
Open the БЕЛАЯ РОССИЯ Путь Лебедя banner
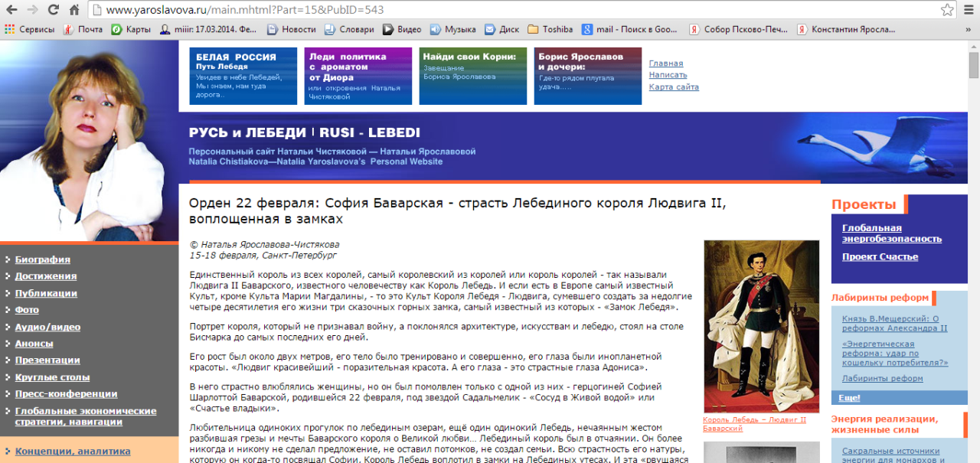coord(243,76)
